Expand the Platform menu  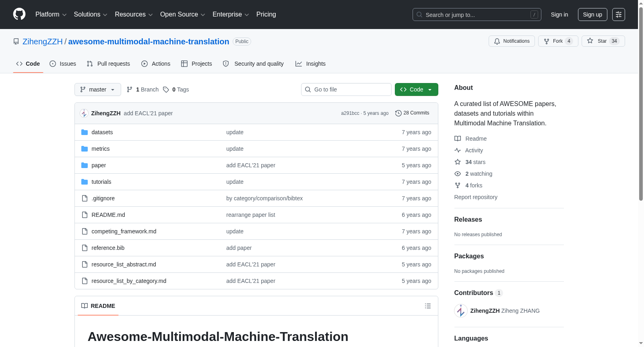(x=51, y=15)
